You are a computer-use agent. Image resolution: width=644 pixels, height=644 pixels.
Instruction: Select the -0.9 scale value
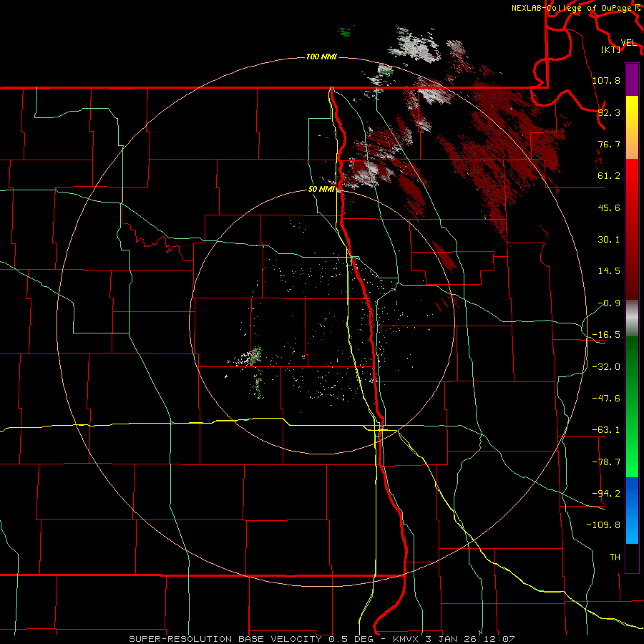pyautogui.click(x=609, y=303)
